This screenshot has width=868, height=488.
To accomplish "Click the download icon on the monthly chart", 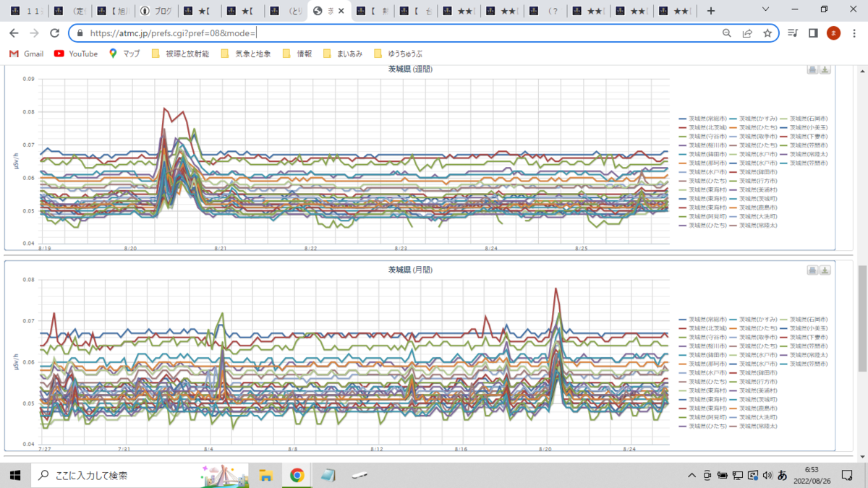I will pos(825,270).
